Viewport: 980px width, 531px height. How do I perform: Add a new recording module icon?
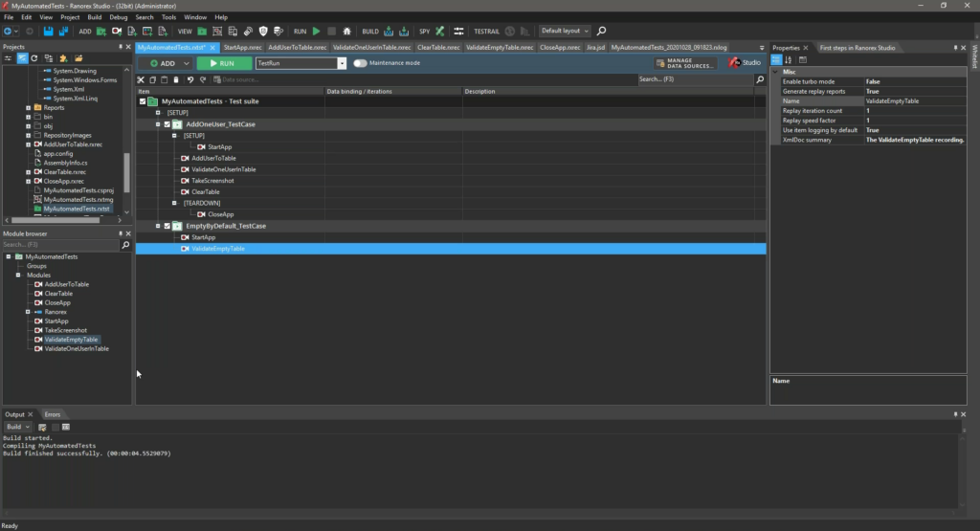(x=116, y=31)
